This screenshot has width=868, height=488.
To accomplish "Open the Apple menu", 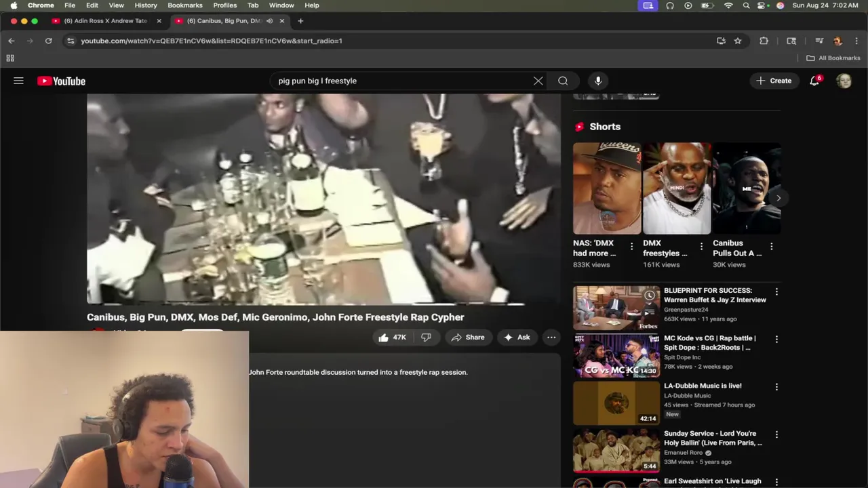I will [13, 5].
